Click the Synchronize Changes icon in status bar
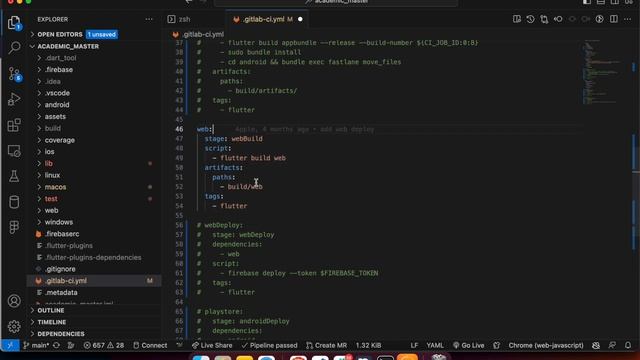Viewport: 640px width, 360px height. [56, 345]
